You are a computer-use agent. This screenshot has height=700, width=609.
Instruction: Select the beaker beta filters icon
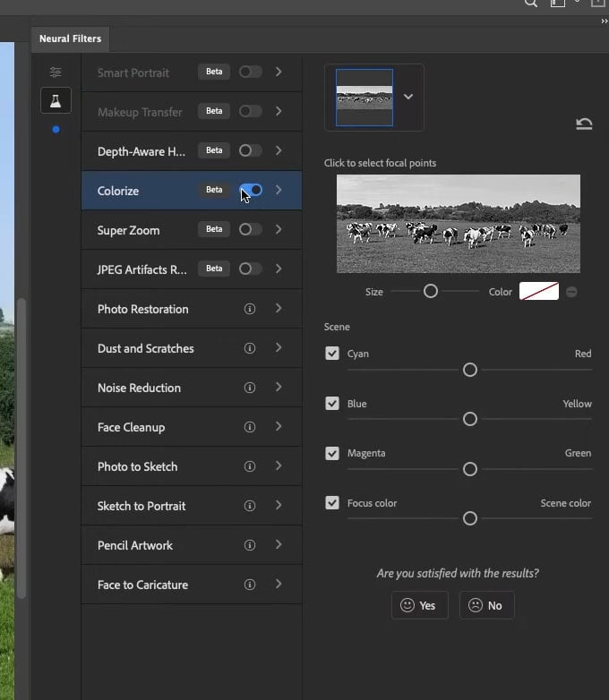[x=56, y=101]
